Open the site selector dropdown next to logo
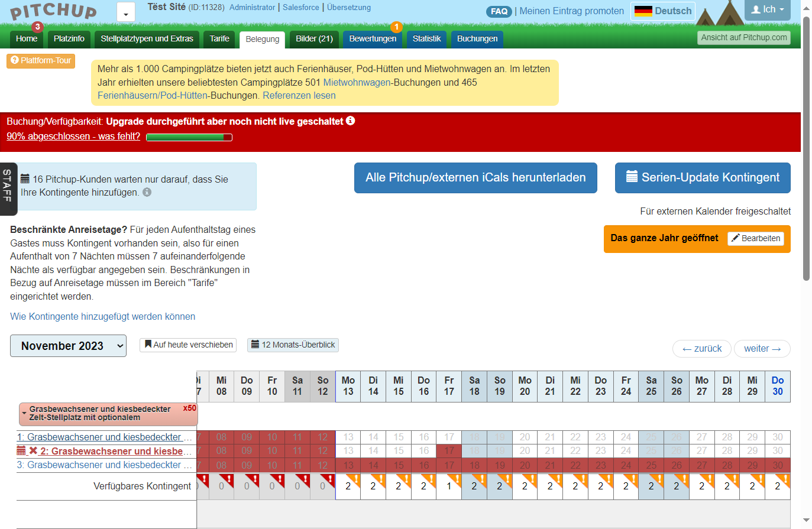Screen dimensions: 812x529 (126, 12)
